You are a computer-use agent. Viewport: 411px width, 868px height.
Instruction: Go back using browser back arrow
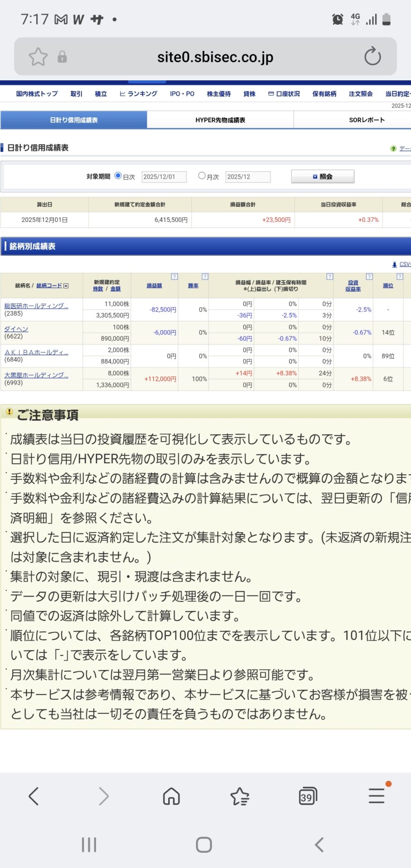pos(34,796)
